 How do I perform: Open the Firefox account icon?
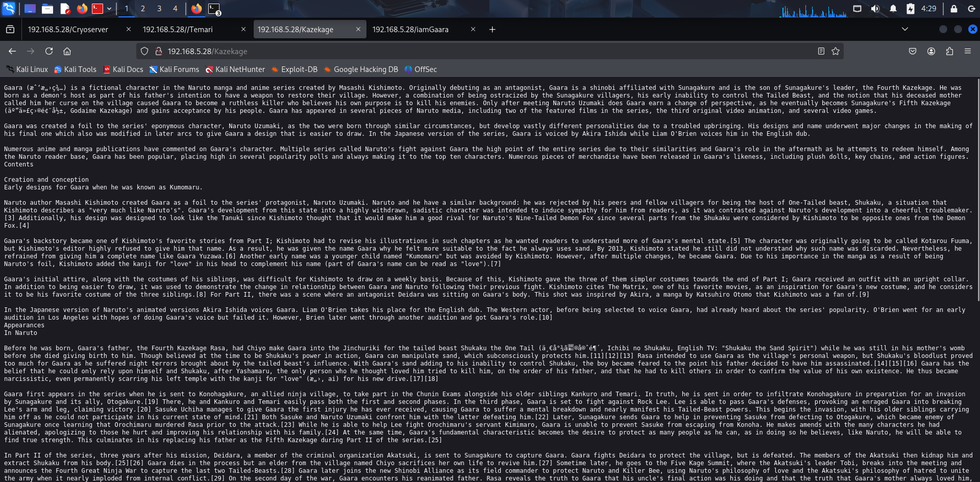tap(931, 51)
